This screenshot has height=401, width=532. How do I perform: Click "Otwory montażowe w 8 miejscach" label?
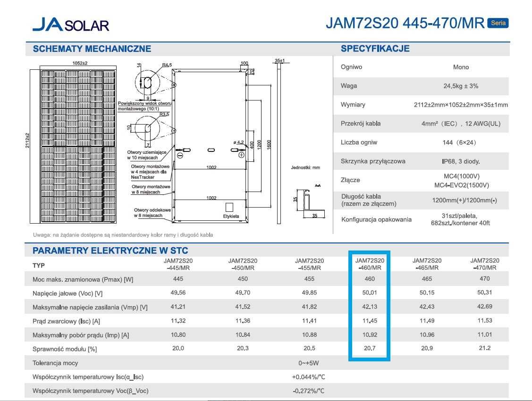point(151,190)
